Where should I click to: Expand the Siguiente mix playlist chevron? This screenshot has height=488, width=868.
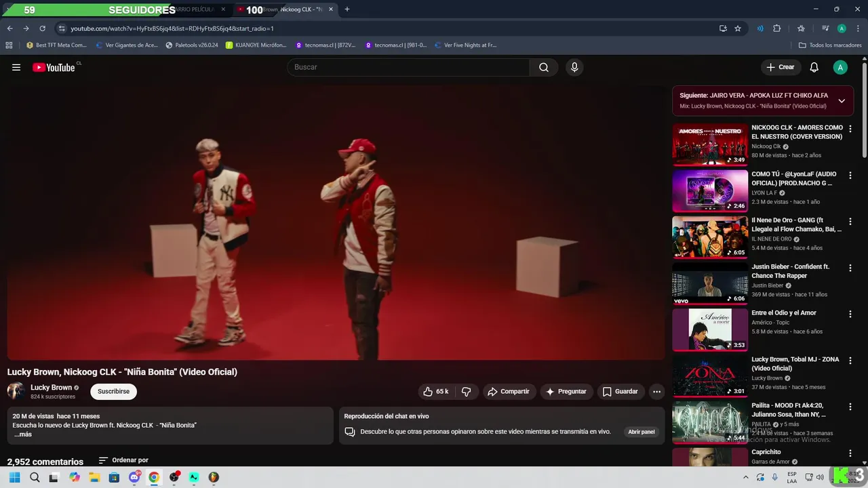point(842,101)
